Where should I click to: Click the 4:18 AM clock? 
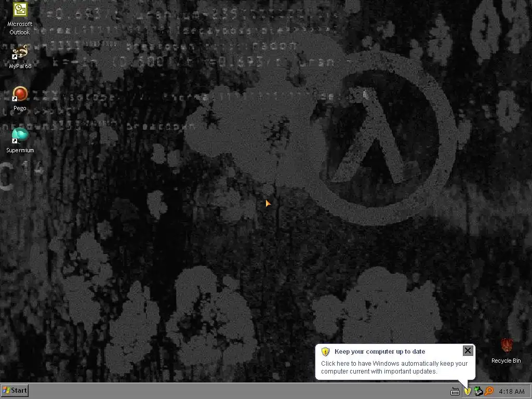512,392
